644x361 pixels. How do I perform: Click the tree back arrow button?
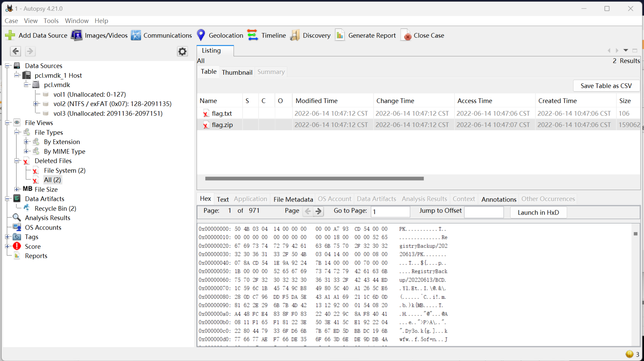16,51
